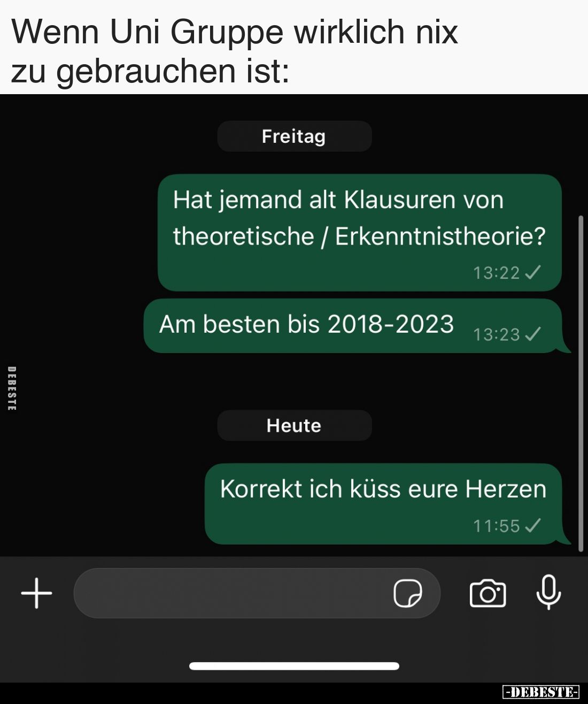
Task: Tap the 'Am besten bis 2018-2023' message
Action: click(354, 326)
